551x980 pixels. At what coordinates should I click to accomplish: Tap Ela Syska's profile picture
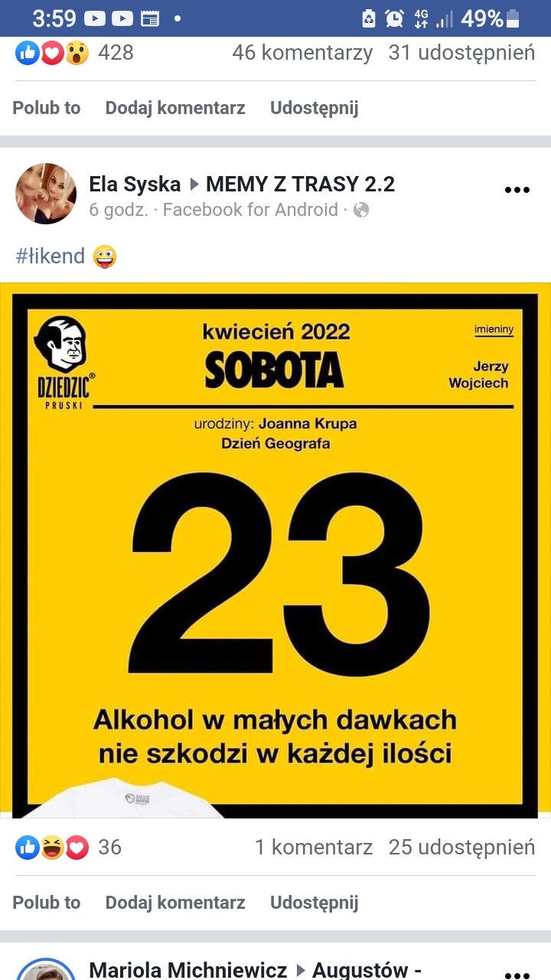coord(46,194)
